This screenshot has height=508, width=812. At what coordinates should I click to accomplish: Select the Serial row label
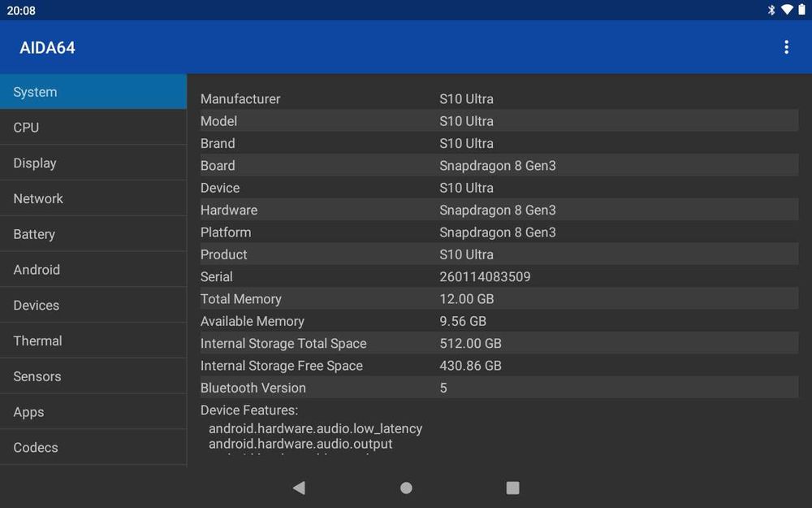tap(217, 277)
